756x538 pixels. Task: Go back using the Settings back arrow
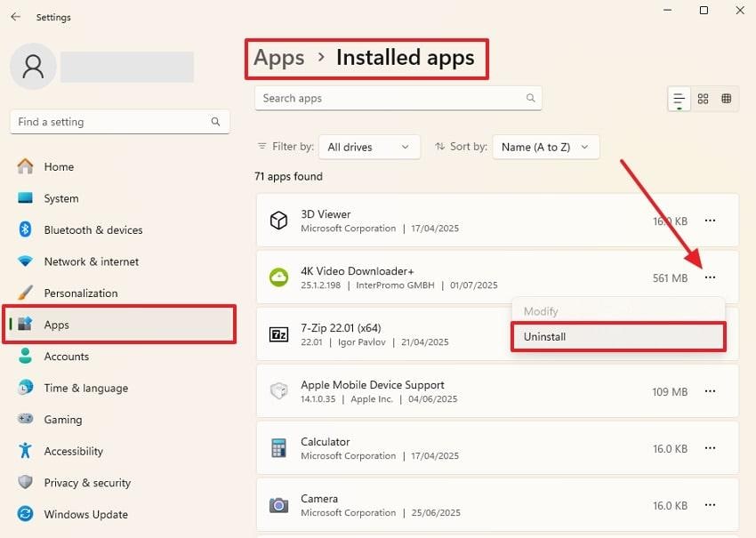click(16, 17)
